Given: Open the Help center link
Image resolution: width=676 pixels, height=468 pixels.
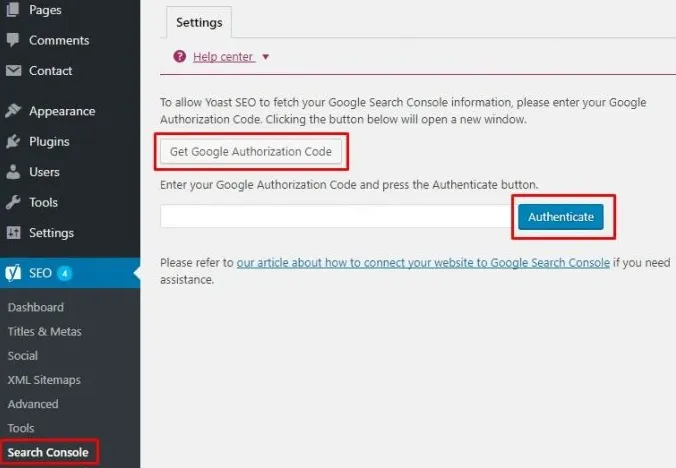Looking at the screenshot, I should click(x=223, y=57).
